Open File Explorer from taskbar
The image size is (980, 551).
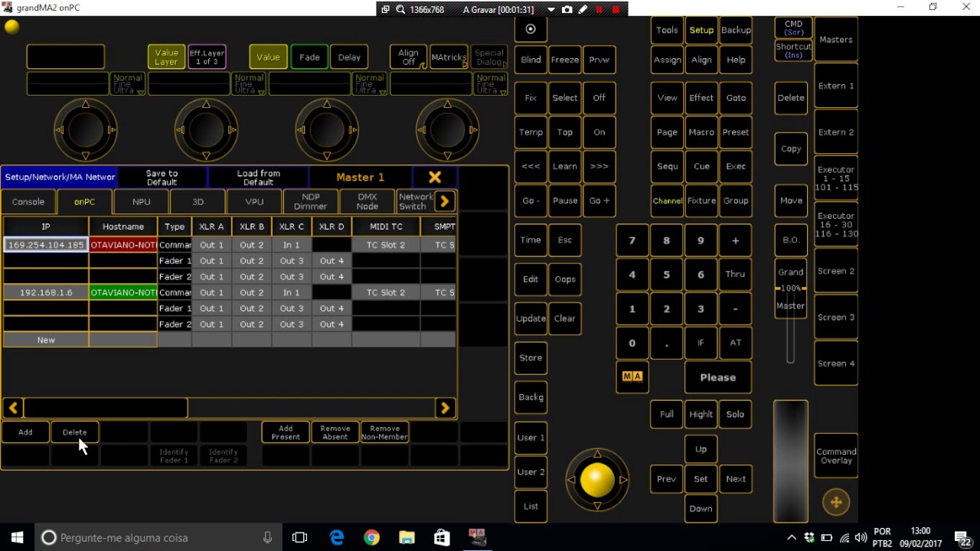407,537
